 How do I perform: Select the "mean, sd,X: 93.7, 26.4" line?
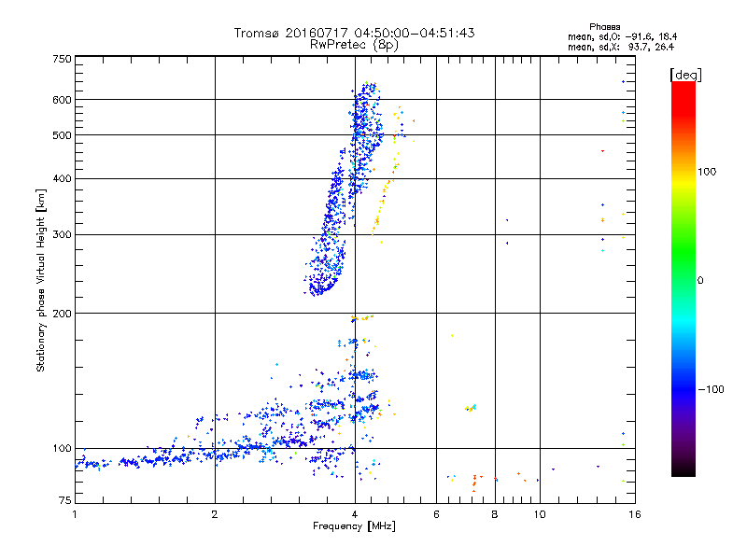(x=621, y=47)
